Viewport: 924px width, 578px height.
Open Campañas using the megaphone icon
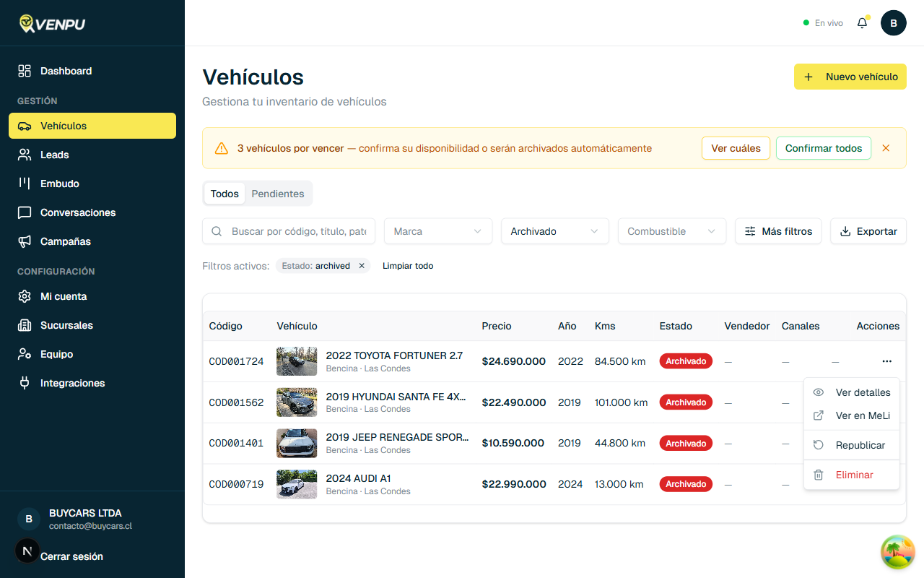[x=22, y=241]
